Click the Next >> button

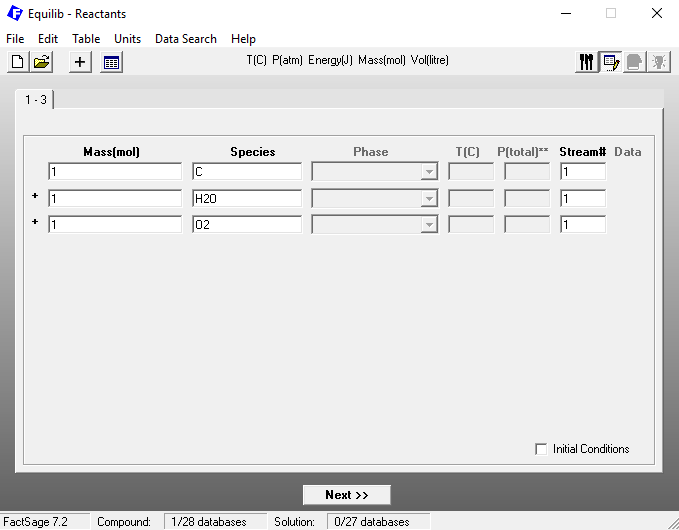pyautogui.click(x=347, y=495)
